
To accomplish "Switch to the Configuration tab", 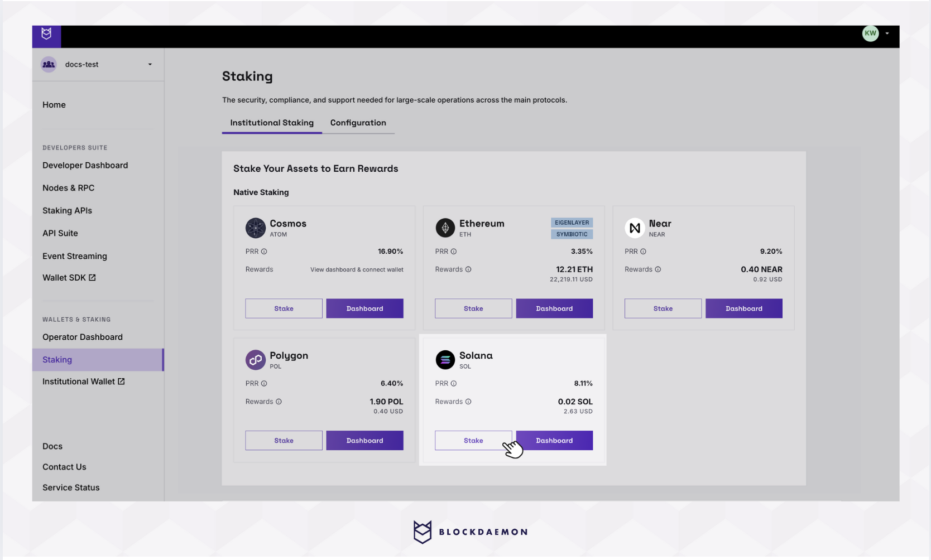I will 358,123.
